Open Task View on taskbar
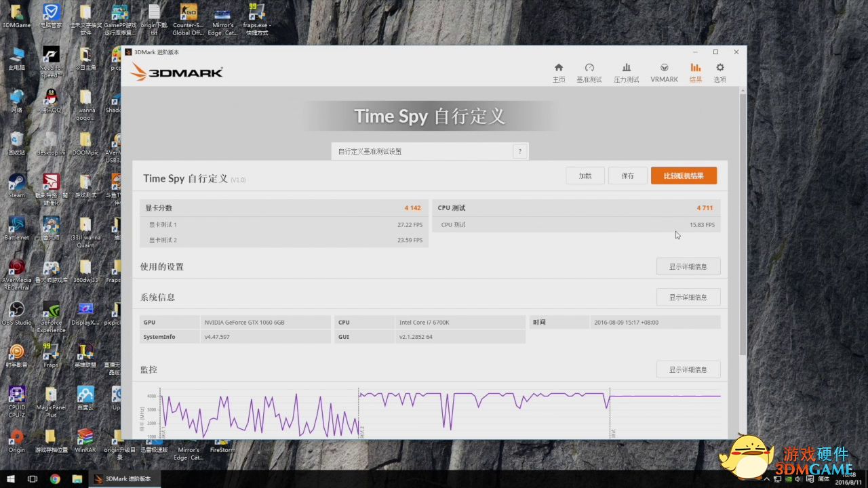 pyautogui.click(x=32, y=479)
